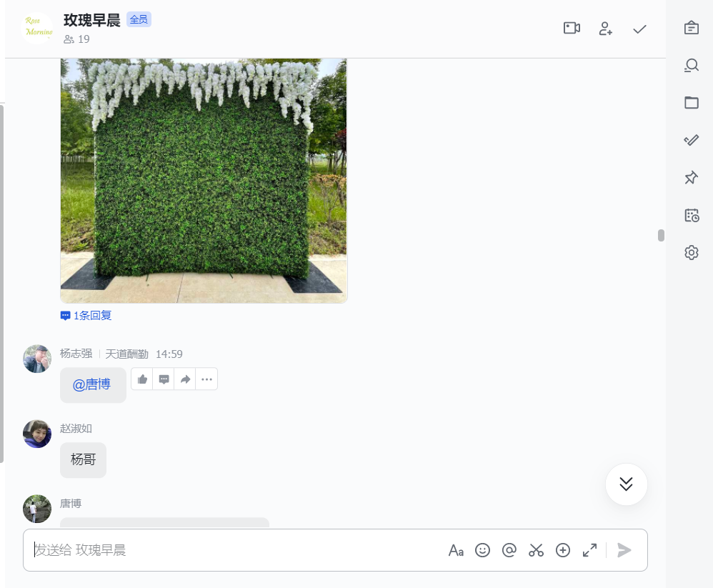Click the checkmark icon in the header
Screen dimensions: 713x588
[x=639, y=29]
